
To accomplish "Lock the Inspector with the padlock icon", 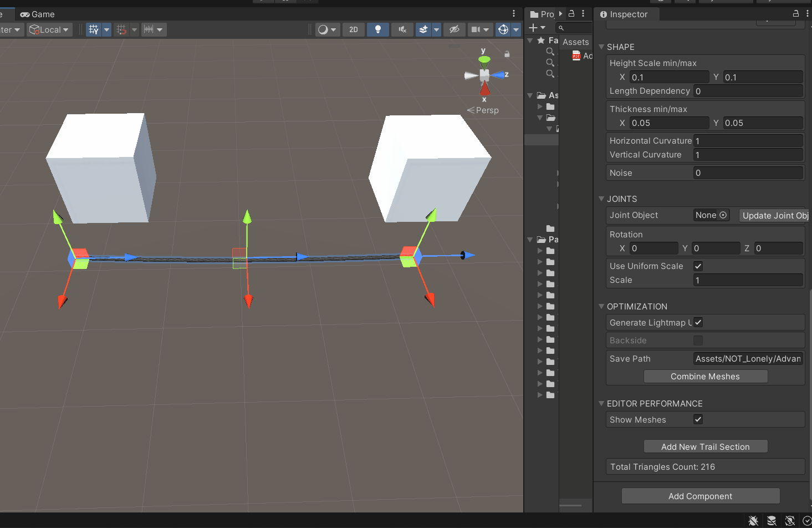I will (x=796, y=14).
